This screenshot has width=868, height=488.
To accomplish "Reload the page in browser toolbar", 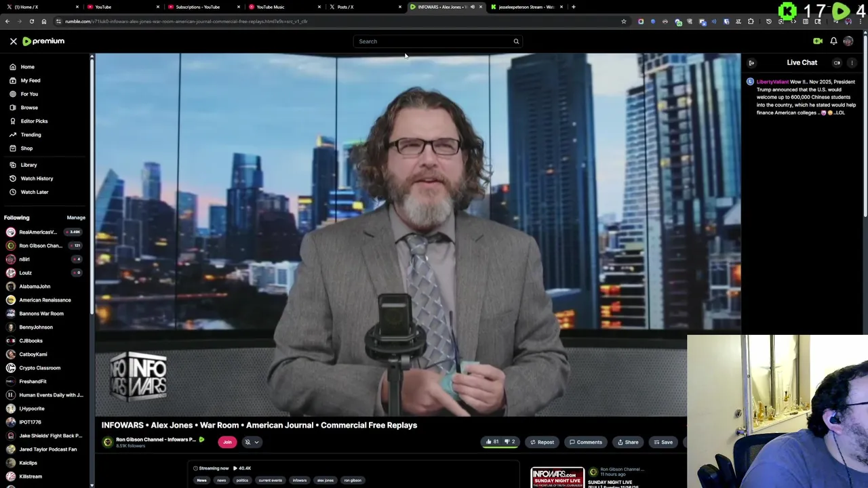I will (x=31, y=21).
